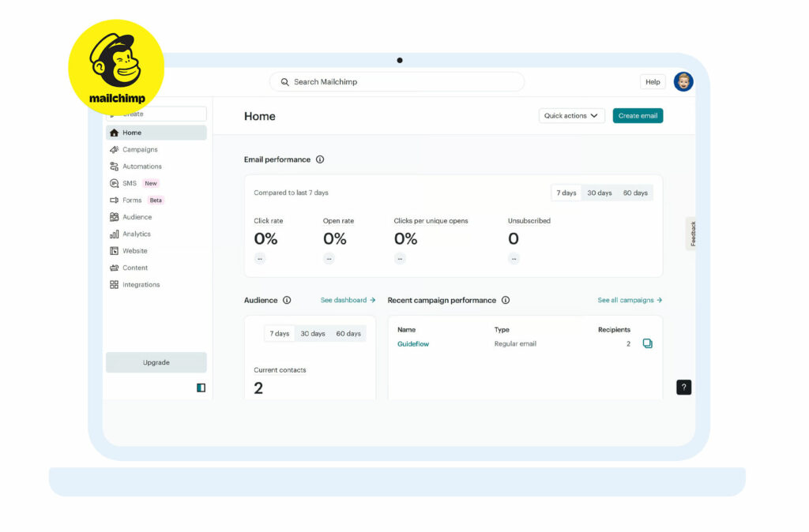
Task: Open Campaigns in the sidebar menu
Action: point(156,149)
